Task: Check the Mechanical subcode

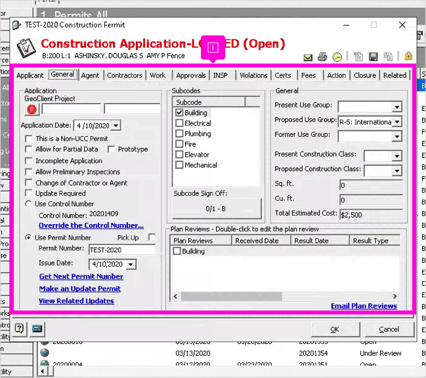Action: (179, 165)
